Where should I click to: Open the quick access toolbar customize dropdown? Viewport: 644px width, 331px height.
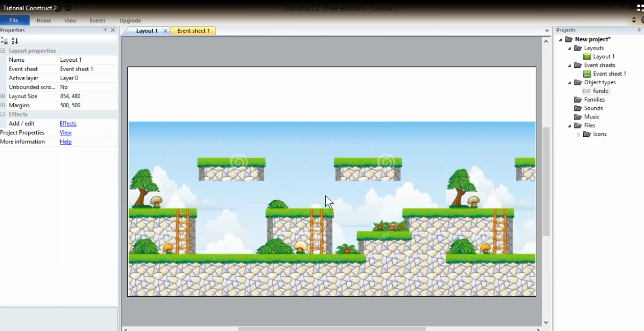click(77, 8)
